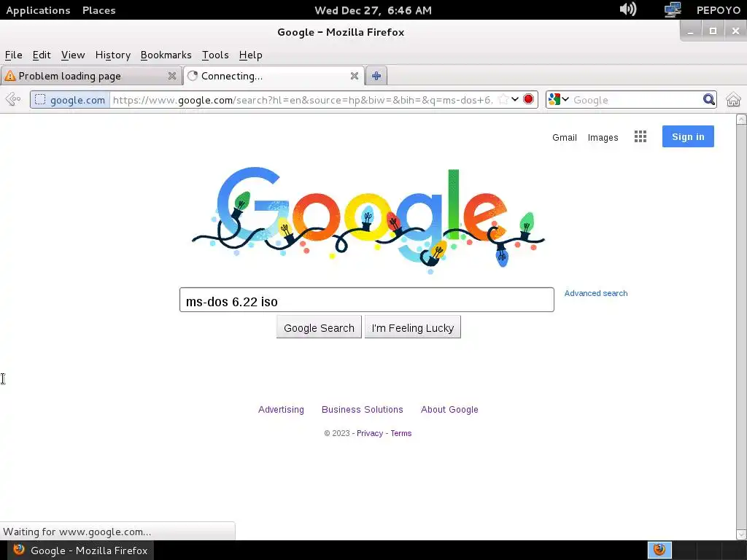Screen dimensions: 747x560
Task: Bookmark this page with the star icon
Action: pyautogui.click(x=503, y=99)
